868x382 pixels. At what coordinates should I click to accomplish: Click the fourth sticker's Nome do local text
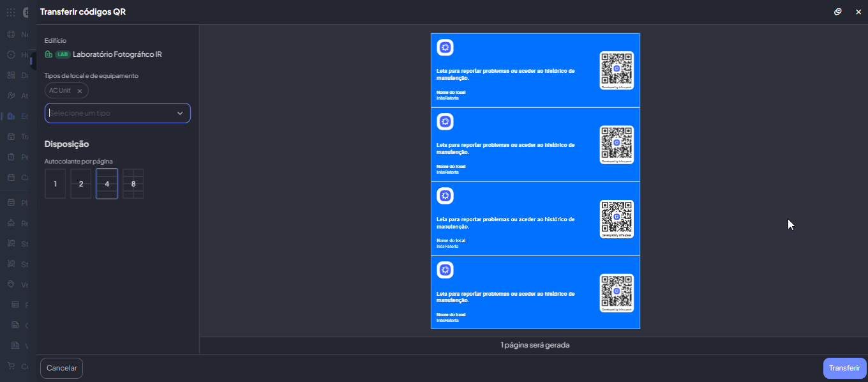pos(451,314)
